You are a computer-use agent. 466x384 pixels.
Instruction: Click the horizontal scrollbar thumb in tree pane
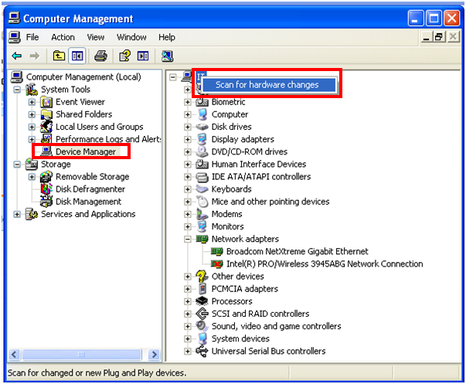coord(82,354)
